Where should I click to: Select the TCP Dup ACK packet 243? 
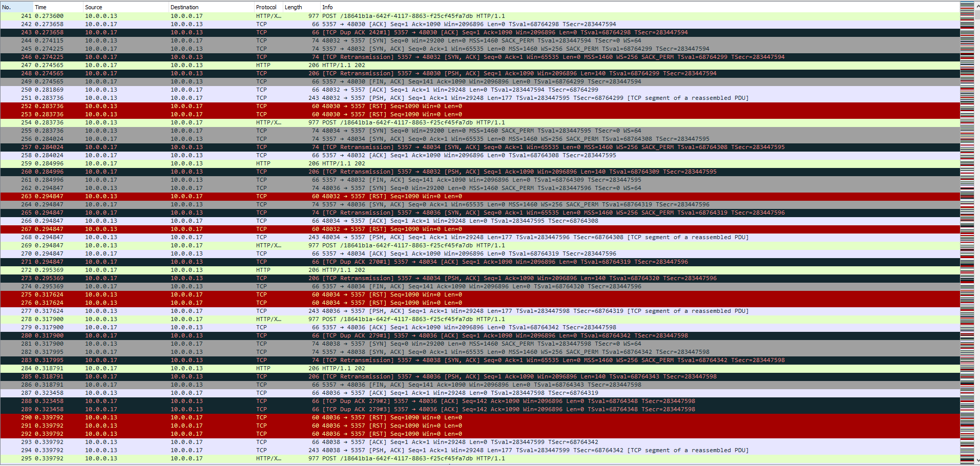[x=359, y=32]
